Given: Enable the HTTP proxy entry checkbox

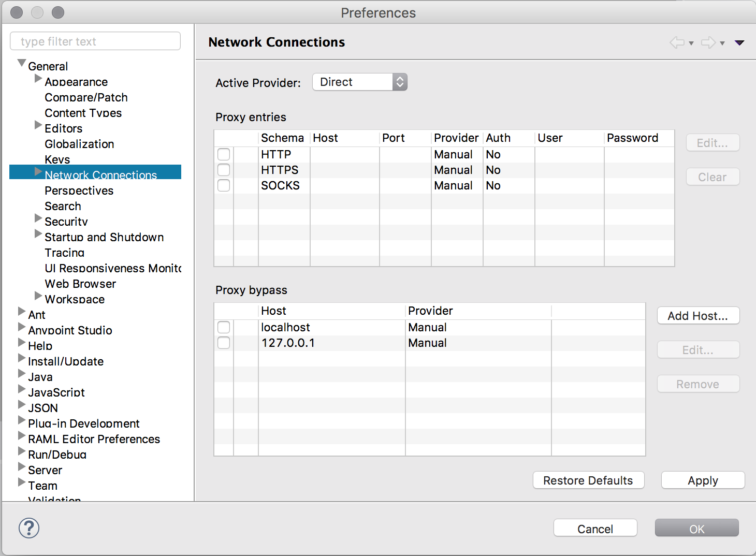Looking at the screenshot, I should pos(223,154).
